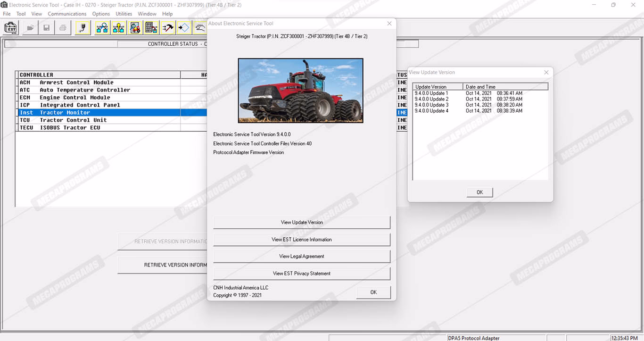This screenshot has height=341, width=644.
Task: Click the tractor document search toolbar icon
Action: point(135,28)
